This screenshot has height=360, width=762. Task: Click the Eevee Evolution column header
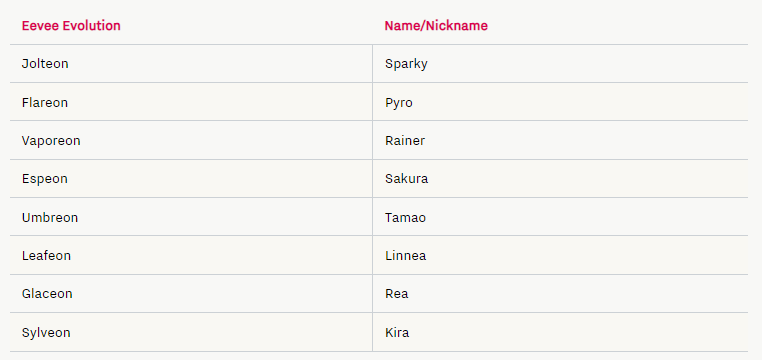coord(71,26)
